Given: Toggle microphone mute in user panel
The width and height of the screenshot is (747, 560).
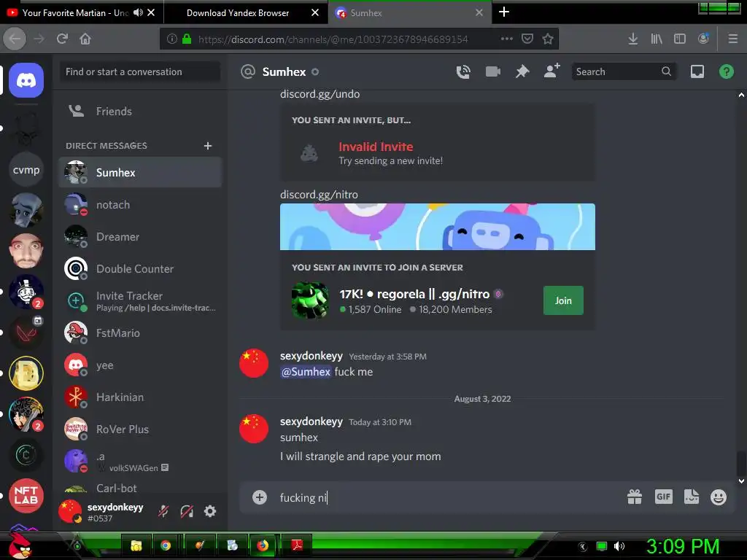Looking at the screenshot, I should tap(163, 511).
